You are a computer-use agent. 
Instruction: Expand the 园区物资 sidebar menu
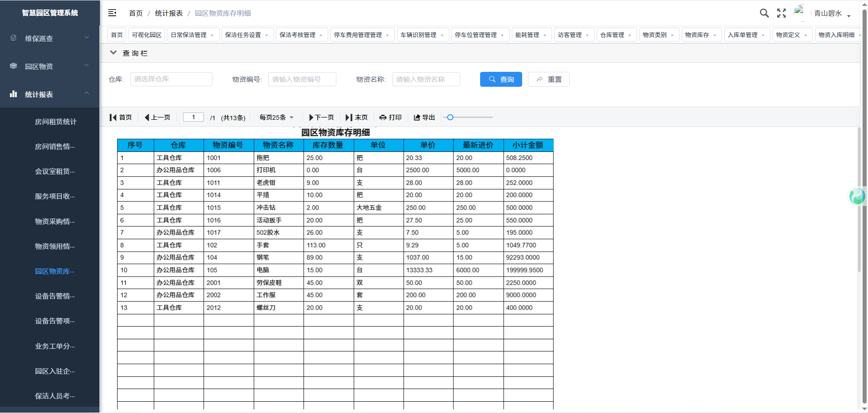[50, 66]
